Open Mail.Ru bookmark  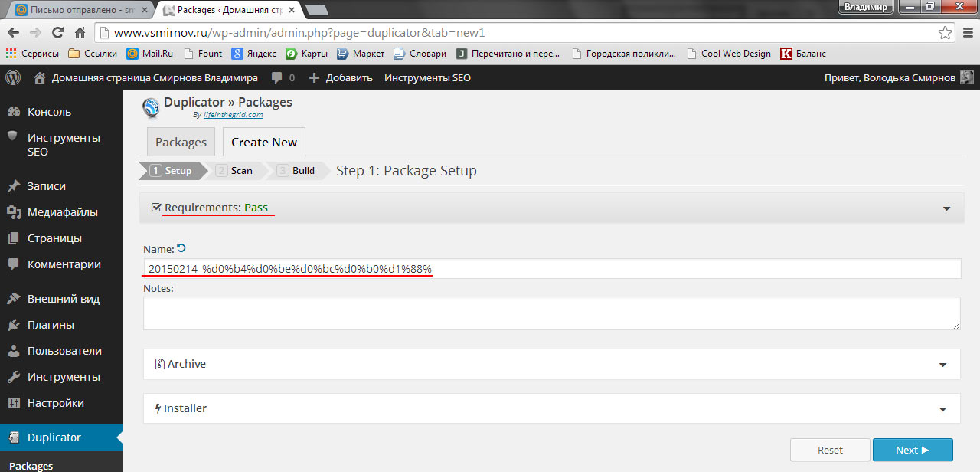coord(150,54)
